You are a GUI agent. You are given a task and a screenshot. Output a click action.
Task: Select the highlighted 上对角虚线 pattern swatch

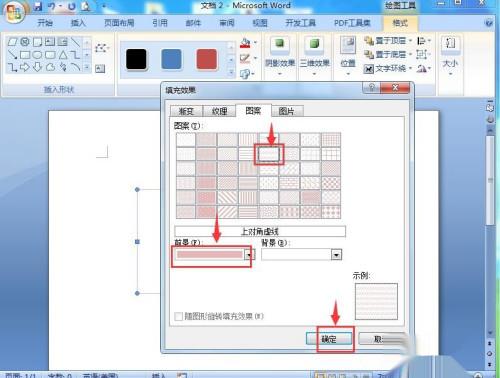pyautogui.click(x=269, y=154)
